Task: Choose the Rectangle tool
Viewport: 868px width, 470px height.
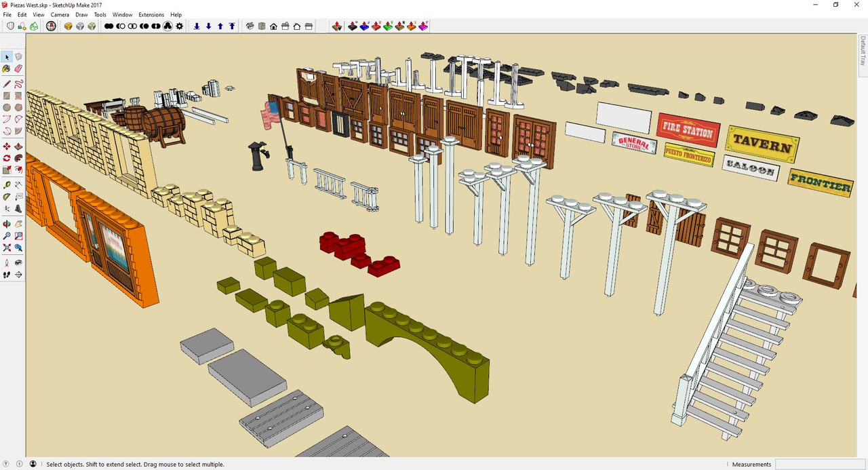Action: tap(7, 96)
